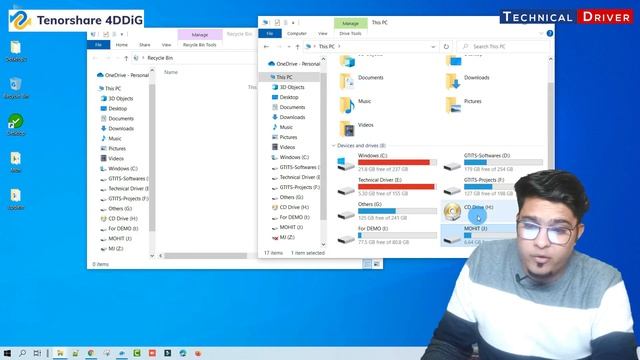
Task: Select For DEMO (I:) in This PC sidebar
Action: pos(291,217)
